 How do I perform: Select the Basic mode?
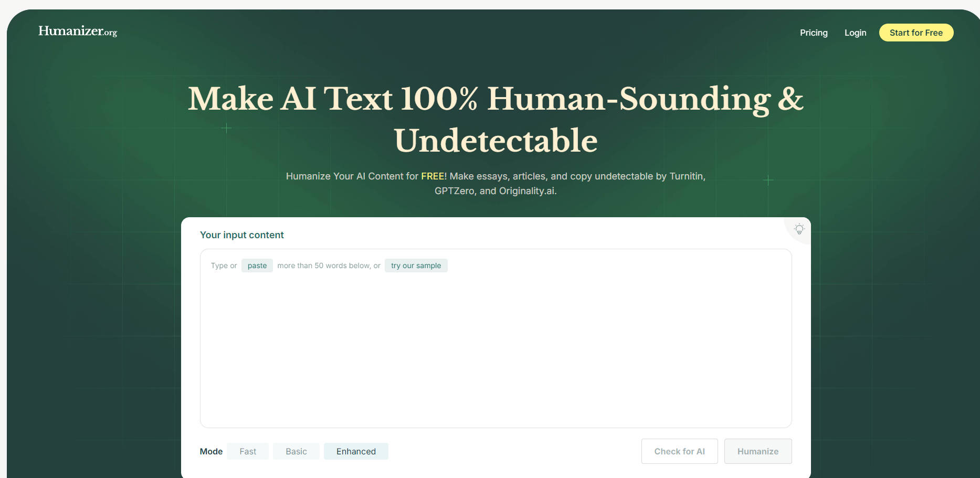(296, 451)
